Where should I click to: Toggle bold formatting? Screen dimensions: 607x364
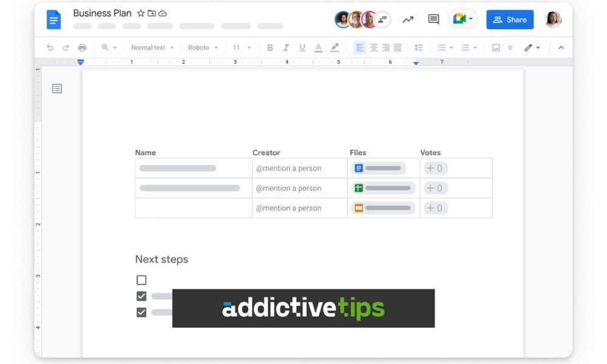(x=270, y=47)
